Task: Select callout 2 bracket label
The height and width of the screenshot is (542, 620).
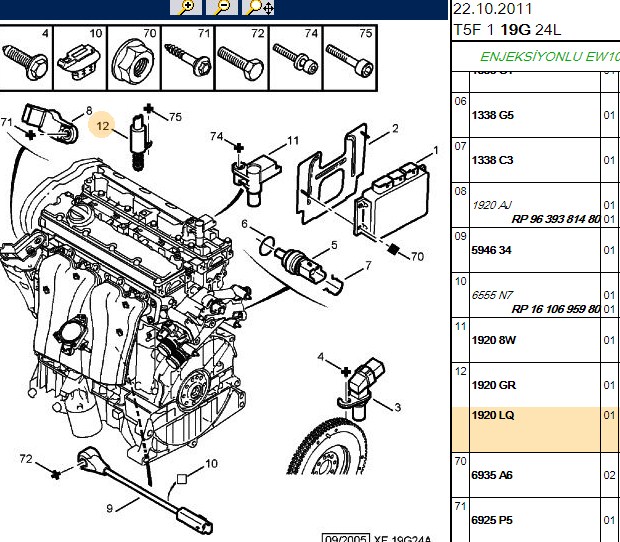Action: coord(395,128)
